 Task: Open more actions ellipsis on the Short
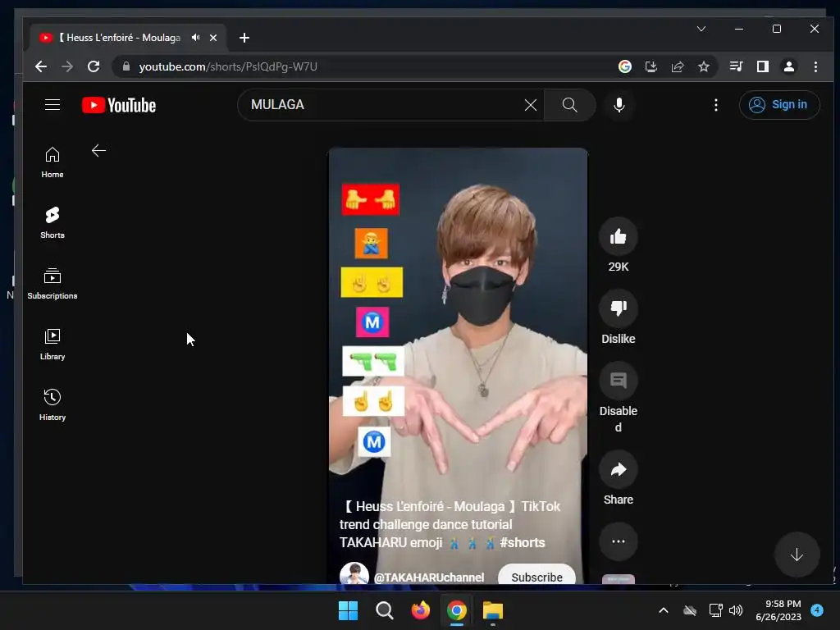619,541
